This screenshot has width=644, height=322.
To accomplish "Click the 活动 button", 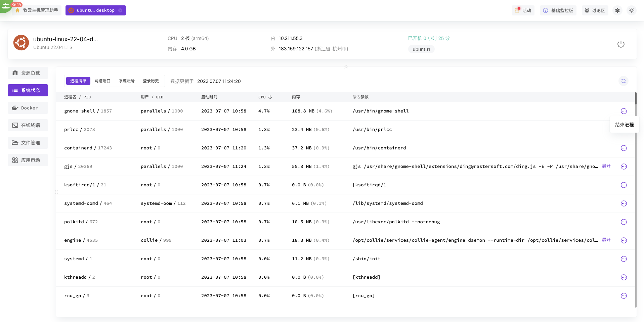I will 523,10.
